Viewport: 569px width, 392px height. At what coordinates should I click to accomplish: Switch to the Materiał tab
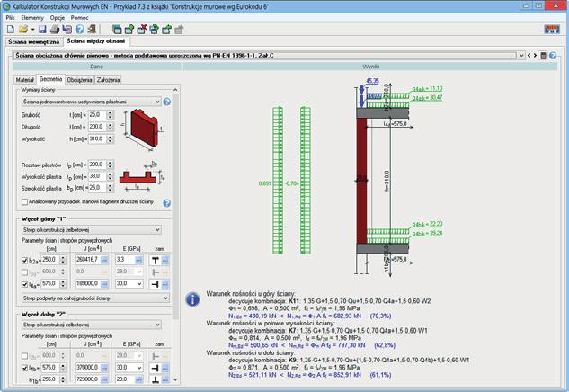point(24,80)
